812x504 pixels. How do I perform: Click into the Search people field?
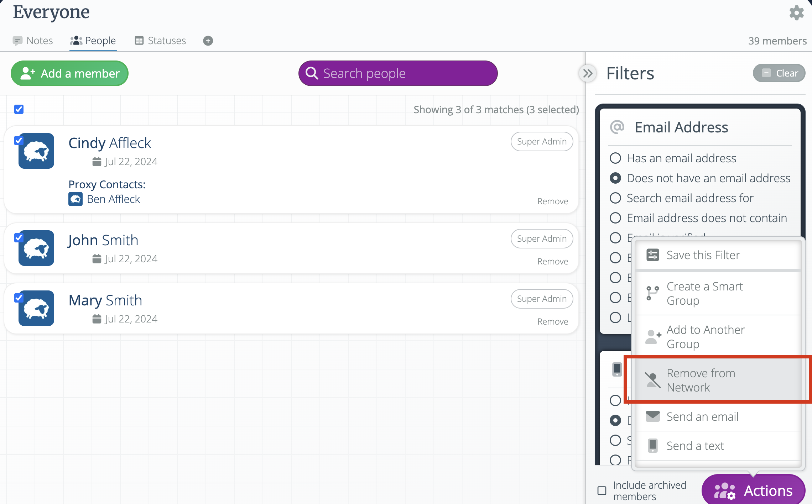[x=398, y=74]
